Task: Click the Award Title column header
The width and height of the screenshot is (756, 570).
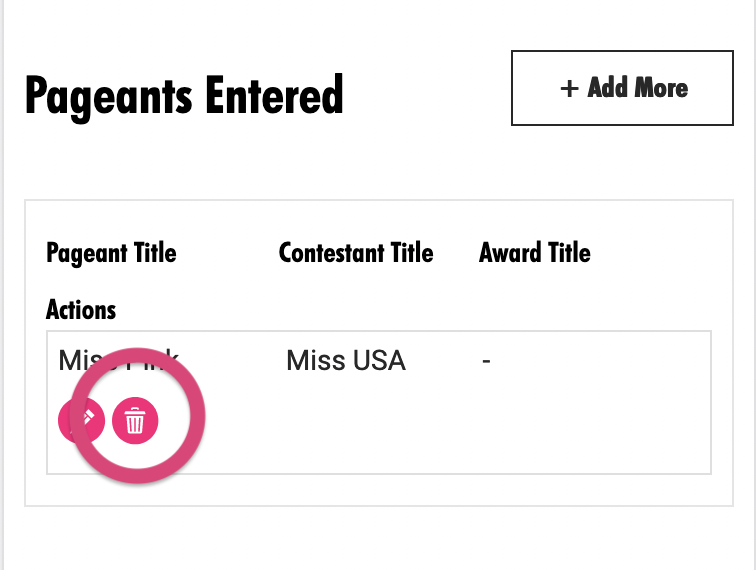Action: [535, 253]
